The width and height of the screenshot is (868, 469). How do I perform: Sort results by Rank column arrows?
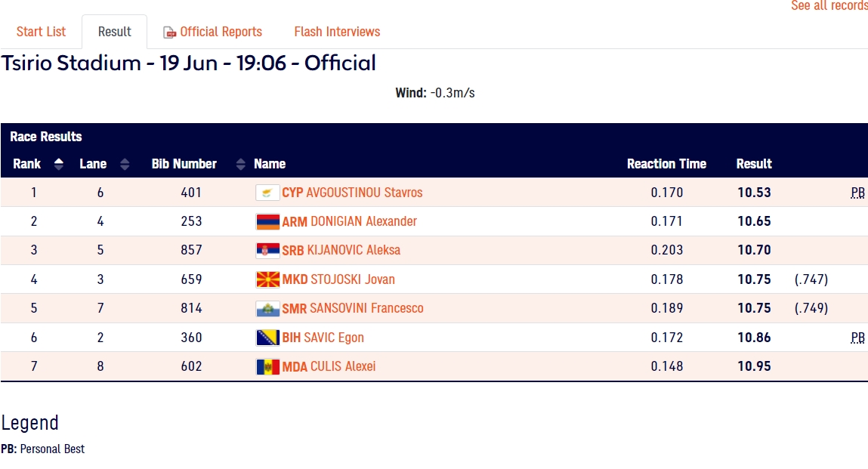58,164
